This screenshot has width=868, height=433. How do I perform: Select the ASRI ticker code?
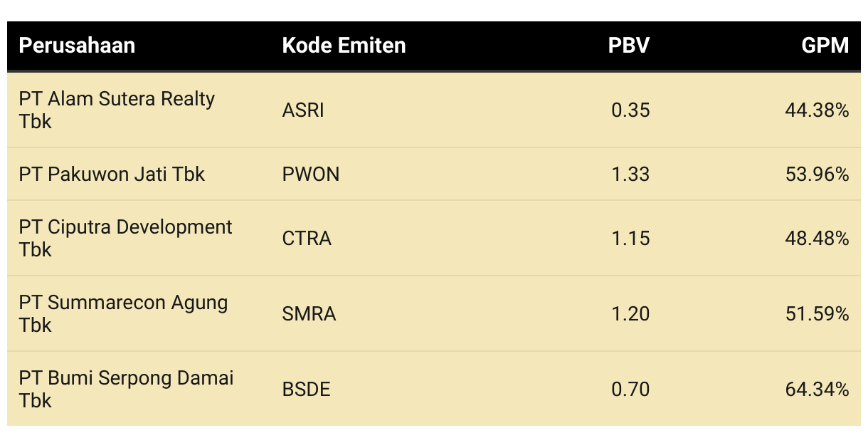303,110
